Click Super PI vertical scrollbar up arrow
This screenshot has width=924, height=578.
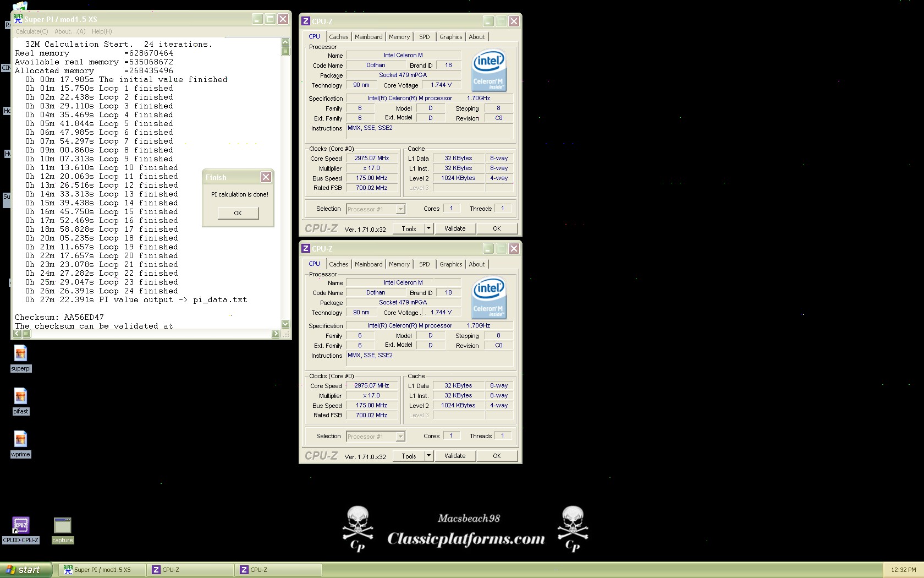pos(285,42)
